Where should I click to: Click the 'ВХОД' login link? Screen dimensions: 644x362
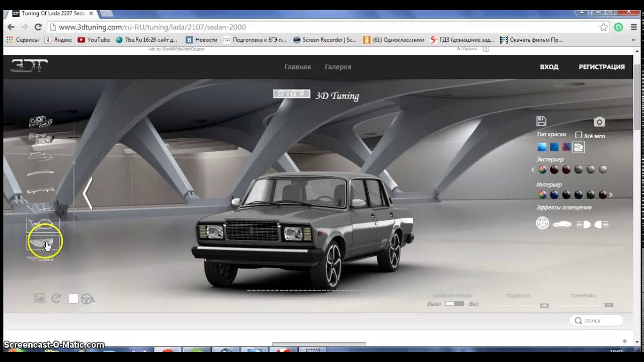pyautogui.click(x=549, y=67)
